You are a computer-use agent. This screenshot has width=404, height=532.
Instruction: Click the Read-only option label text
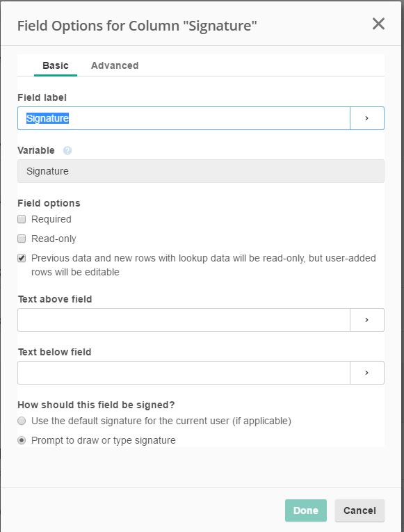[54, 239]
